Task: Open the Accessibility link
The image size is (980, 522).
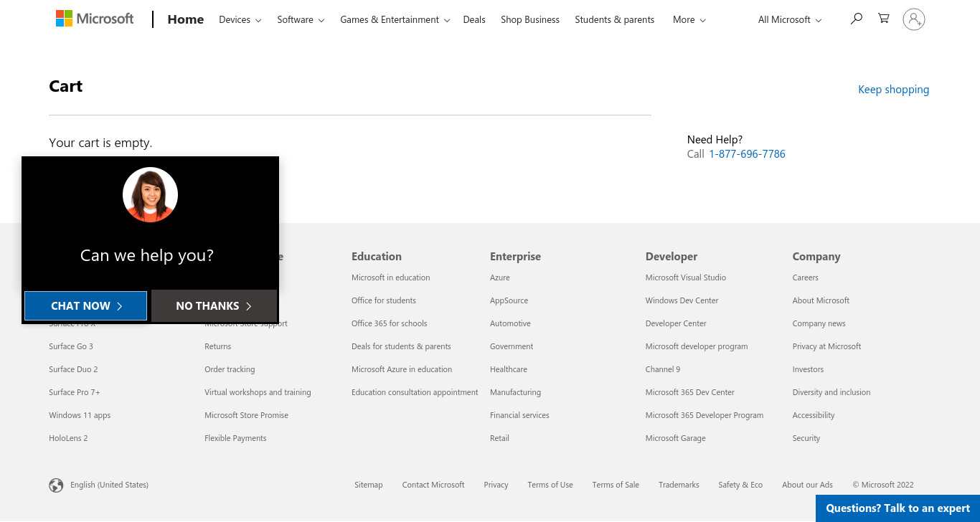Action: tap(814, 415)
